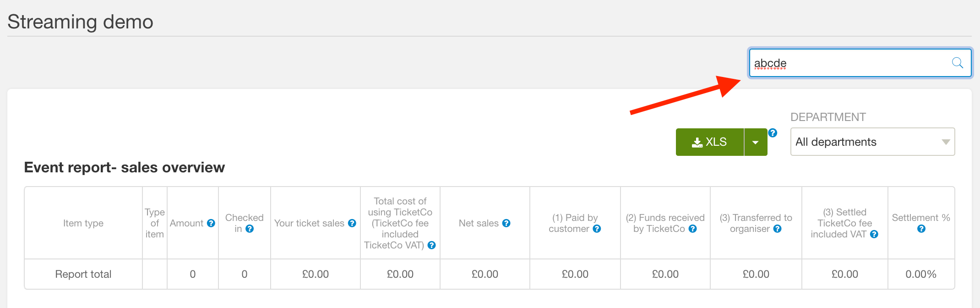Open Total cost using TicketCo help icon
Image resolution: width=980 pixels, height=308 pixels.
tap(431, 245)
